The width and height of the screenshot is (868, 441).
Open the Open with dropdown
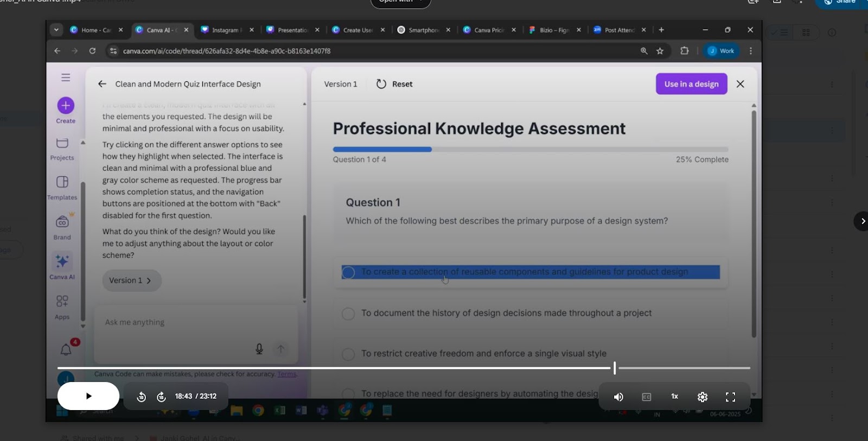401,2
